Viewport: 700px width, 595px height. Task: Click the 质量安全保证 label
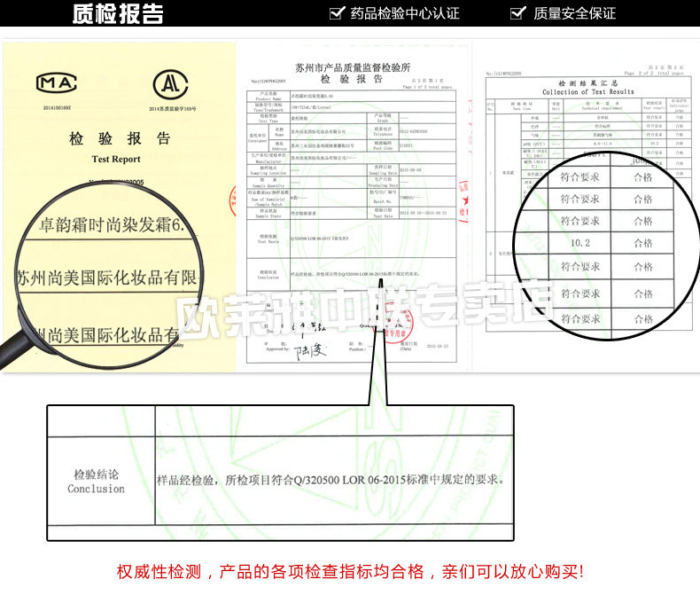pyautogui.click(x=574, y=13)
